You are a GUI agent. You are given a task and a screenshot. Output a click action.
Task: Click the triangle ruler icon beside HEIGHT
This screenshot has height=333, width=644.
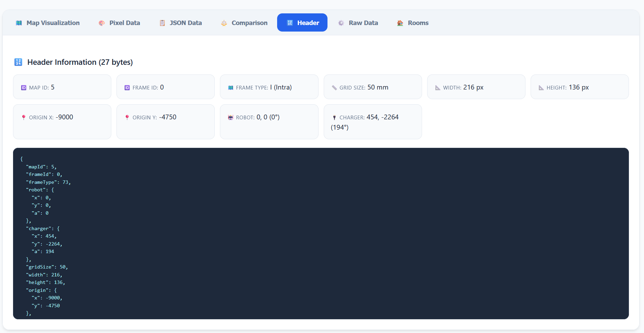coord(541,88)
